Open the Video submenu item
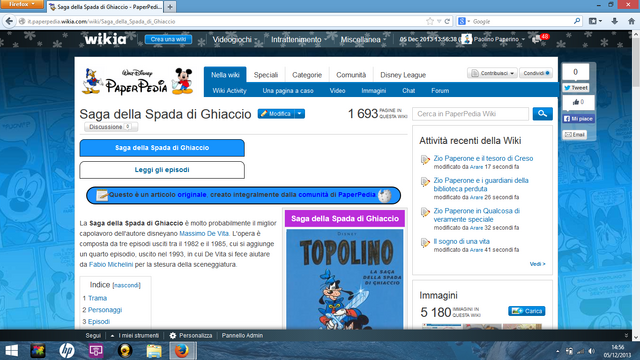 (337, 91)
